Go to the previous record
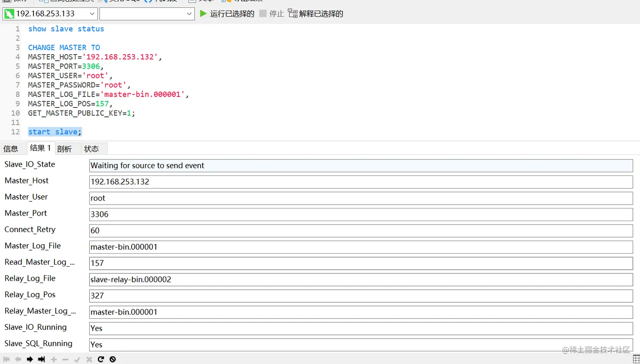Viewport: 640px width, 364px height. [18, 359]
